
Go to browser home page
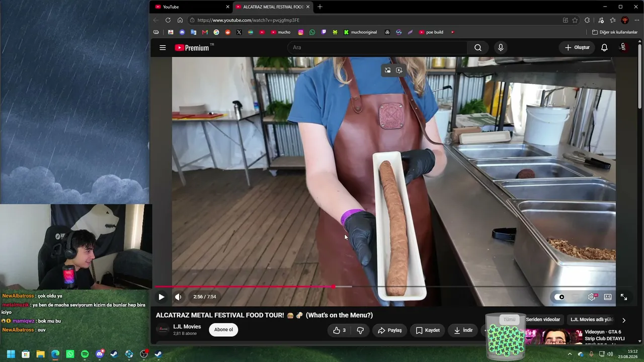180,20
